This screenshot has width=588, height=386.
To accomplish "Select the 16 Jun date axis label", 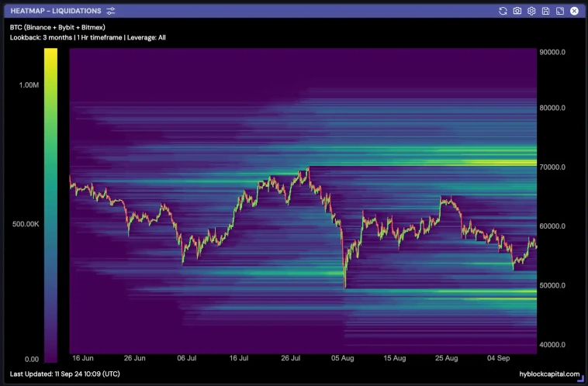I will (x=82, y=359).
